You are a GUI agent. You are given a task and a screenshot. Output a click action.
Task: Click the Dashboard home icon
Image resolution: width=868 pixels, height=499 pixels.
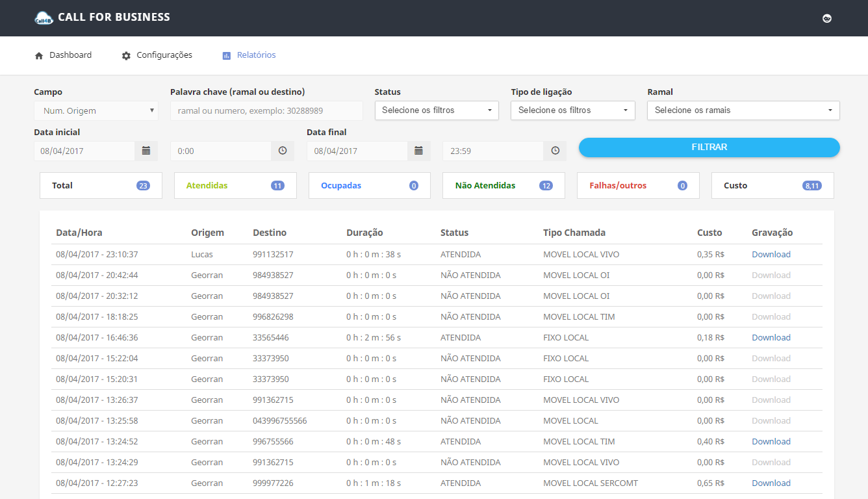(38, 55)
